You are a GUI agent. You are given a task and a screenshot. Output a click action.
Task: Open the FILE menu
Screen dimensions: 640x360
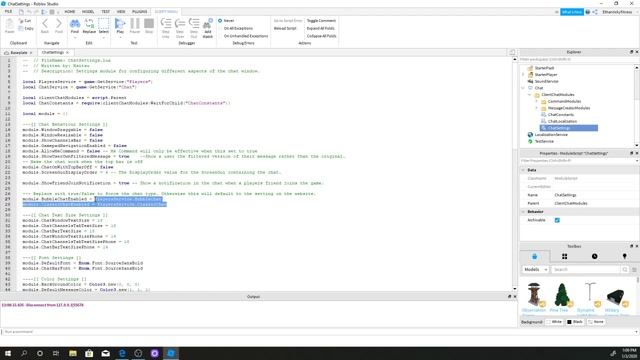pos(8,12)
